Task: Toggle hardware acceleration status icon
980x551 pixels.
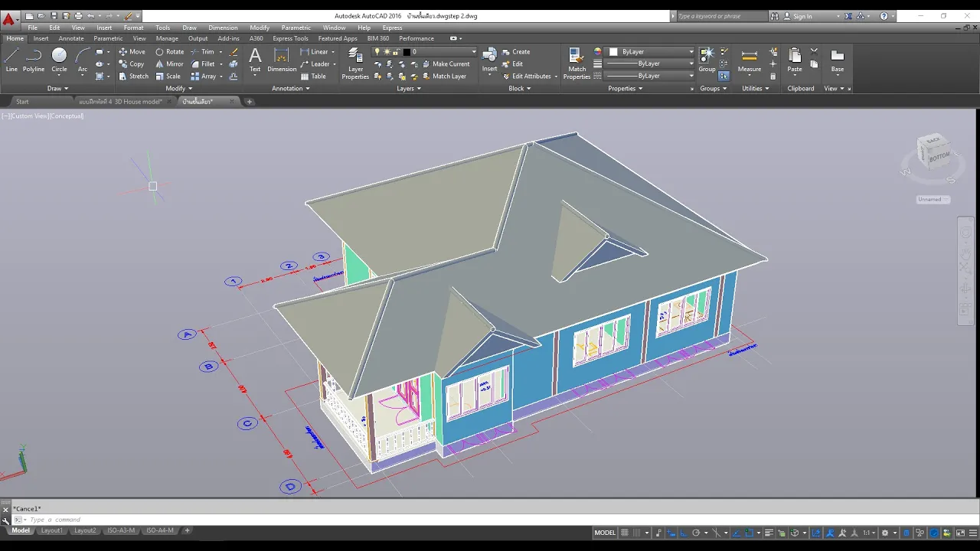Action: tap(933, 533)
